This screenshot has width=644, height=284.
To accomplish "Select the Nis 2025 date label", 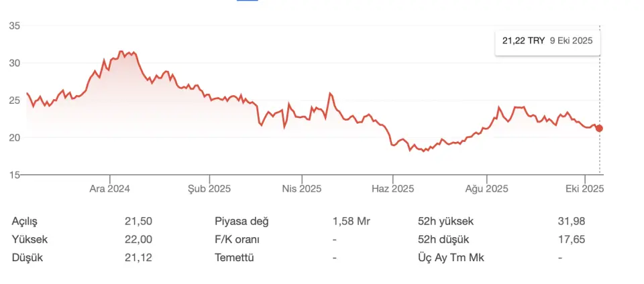I will pos(302,189).
